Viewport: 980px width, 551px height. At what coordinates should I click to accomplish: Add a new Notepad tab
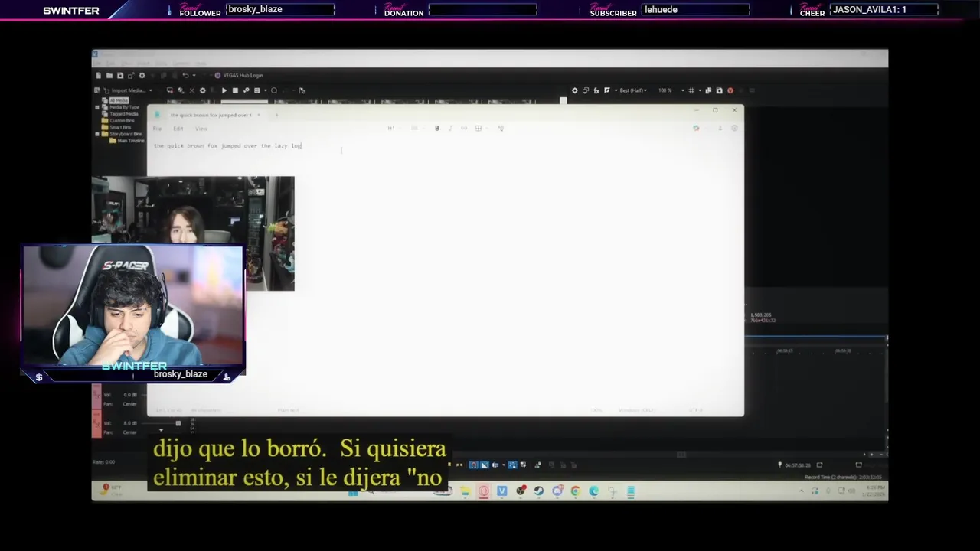tap(276, 115)
